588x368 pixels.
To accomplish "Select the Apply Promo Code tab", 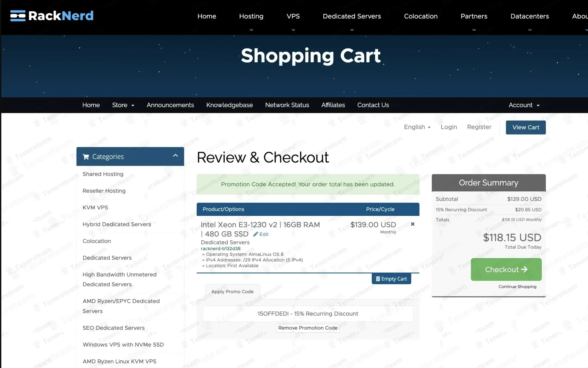I will click(232, 292).
